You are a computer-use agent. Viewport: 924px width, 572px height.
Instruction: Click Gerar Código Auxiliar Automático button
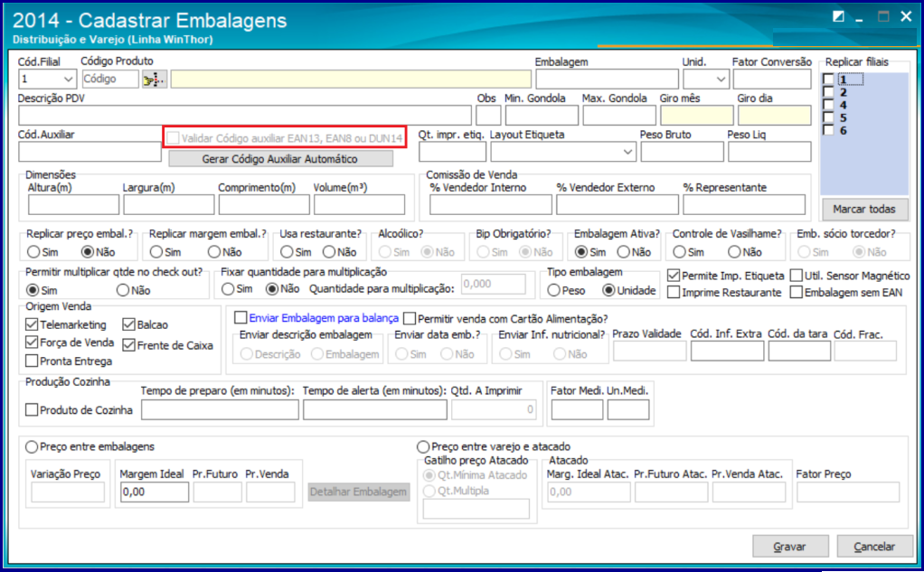[x=280, y=159]
